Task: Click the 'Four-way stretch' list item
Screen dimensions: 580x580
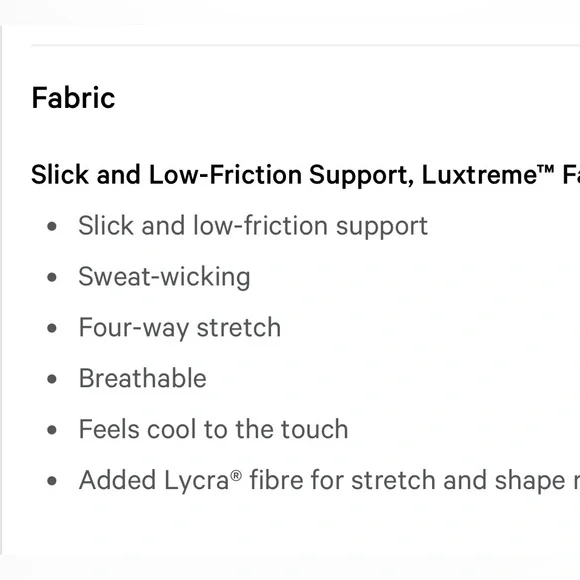Action: tap(180, 328)
